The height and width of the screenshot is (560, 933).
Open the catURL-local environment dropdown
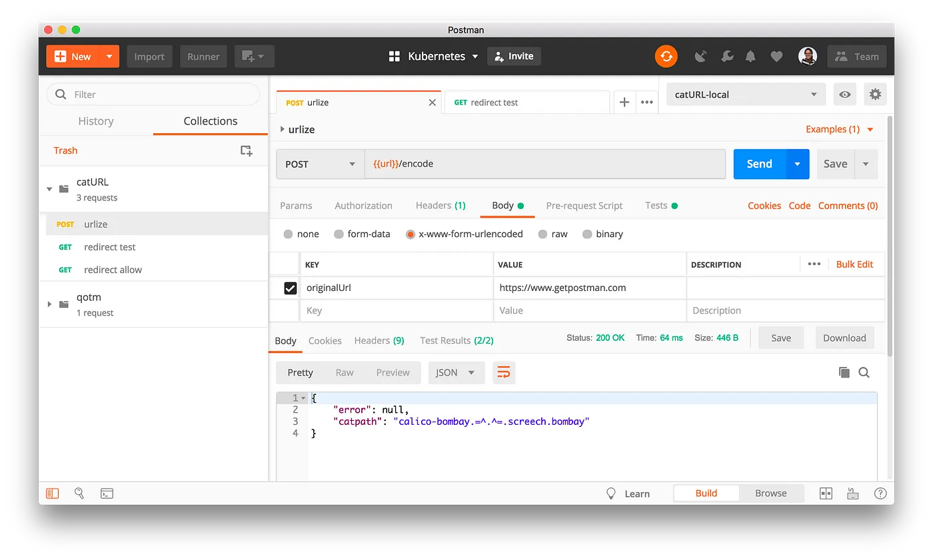pos(746,95)
